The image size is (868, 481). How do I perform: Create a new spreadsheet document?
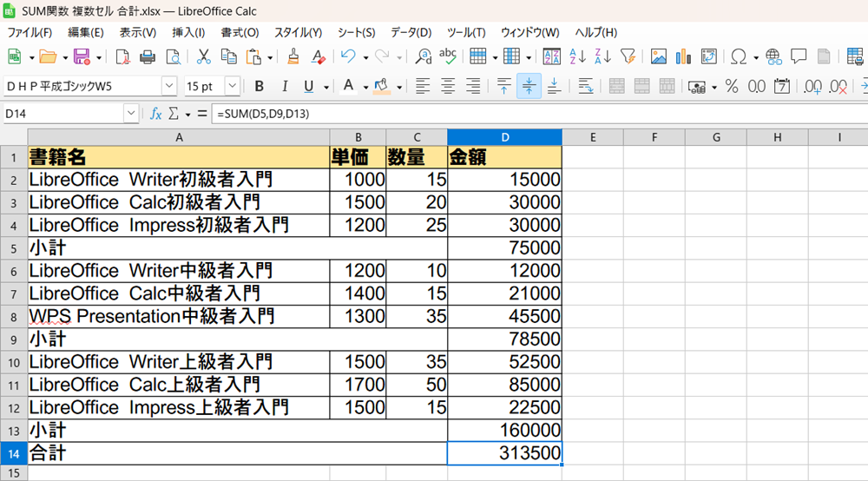click(x=15, y=56)
